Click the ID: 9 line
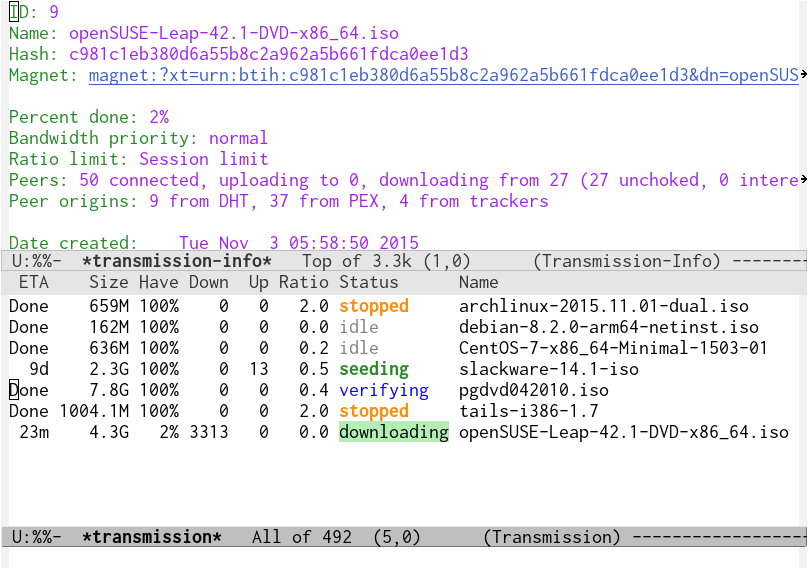The image size is (808, 569). [33, 12]
